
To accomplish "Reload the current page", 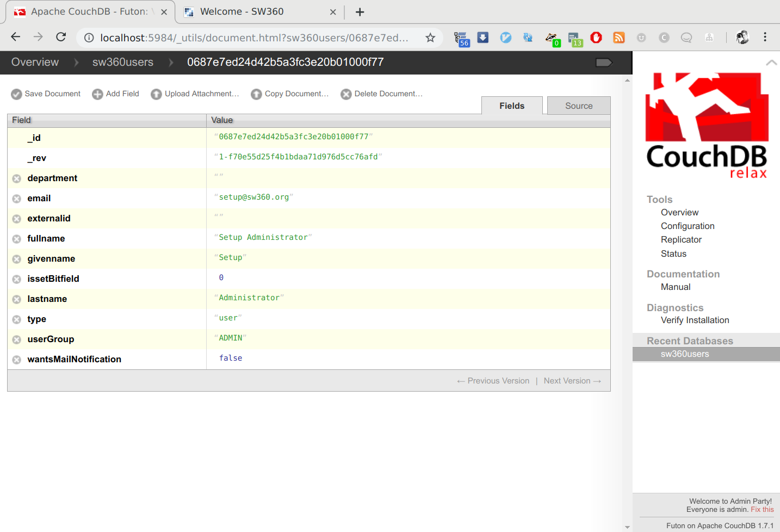I will [x=60, y=37].
